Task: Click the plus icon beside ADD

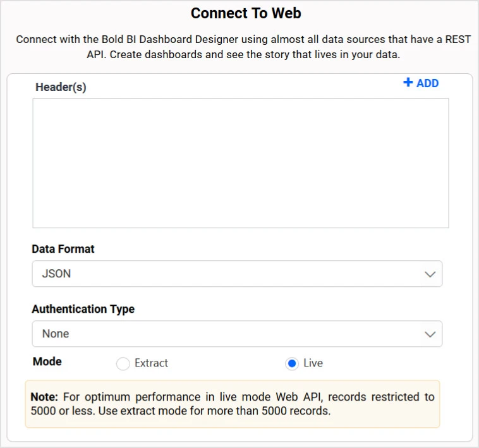Action: coord(408,83)
